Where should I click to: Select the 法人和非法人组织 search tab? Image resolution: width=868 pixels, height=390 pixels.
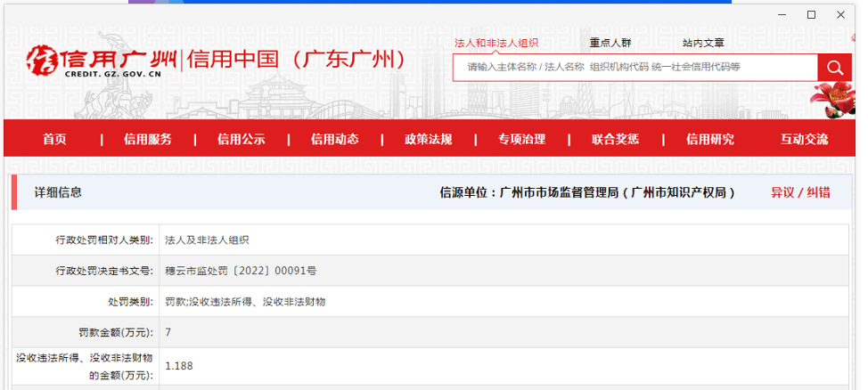496,43
